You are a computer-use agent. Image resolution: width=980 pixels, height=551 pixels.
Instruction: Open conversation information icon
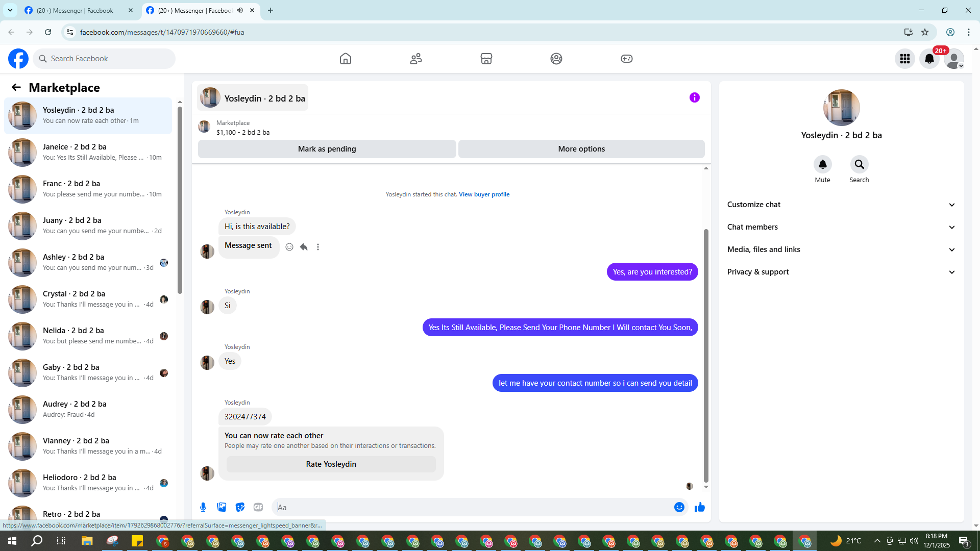click(695, 97)
